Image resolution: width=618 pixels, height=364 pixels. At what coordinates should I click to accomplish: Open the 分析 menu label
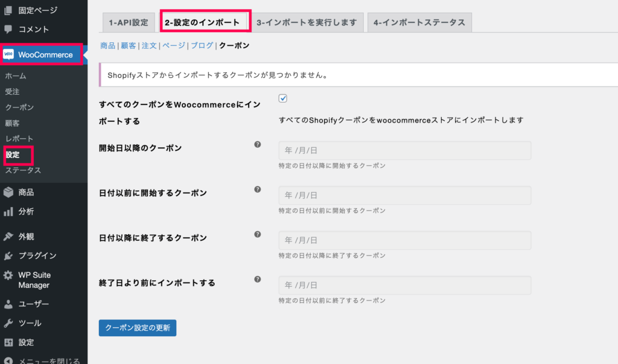coord(26,212)
